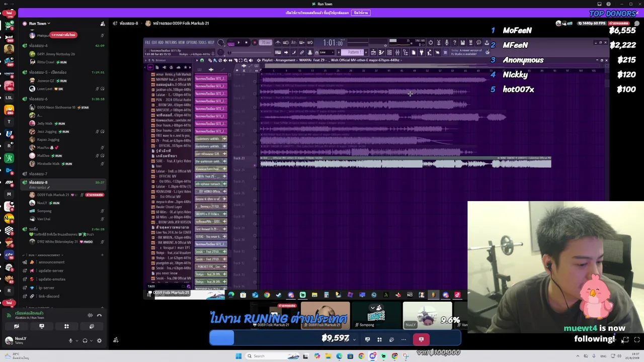The image size is (644, 362).
Task: Open the update-emotes channel
Action: coord(52,279)
